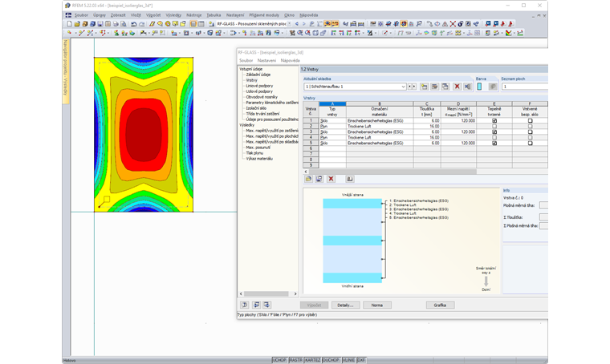Toggle tepelně tvrzené checkbox for layer 1
The image size is (610, 364).
point(494,121)
